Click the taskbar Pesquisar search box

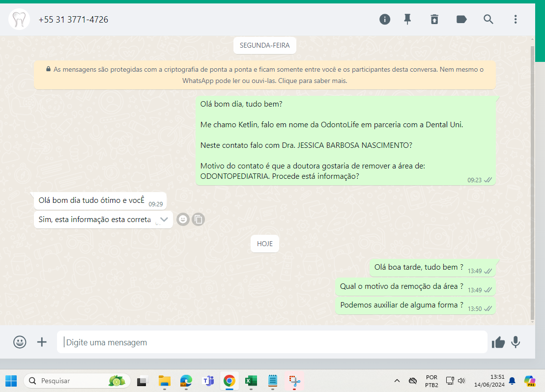pyautogui.click(x=77, y=381)
